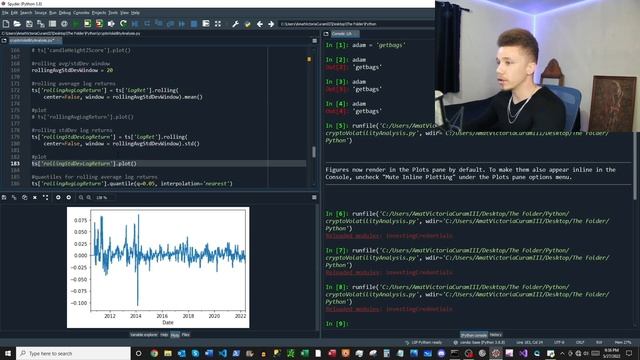Open Help menu
640x360 pixels.
[135, 13]
